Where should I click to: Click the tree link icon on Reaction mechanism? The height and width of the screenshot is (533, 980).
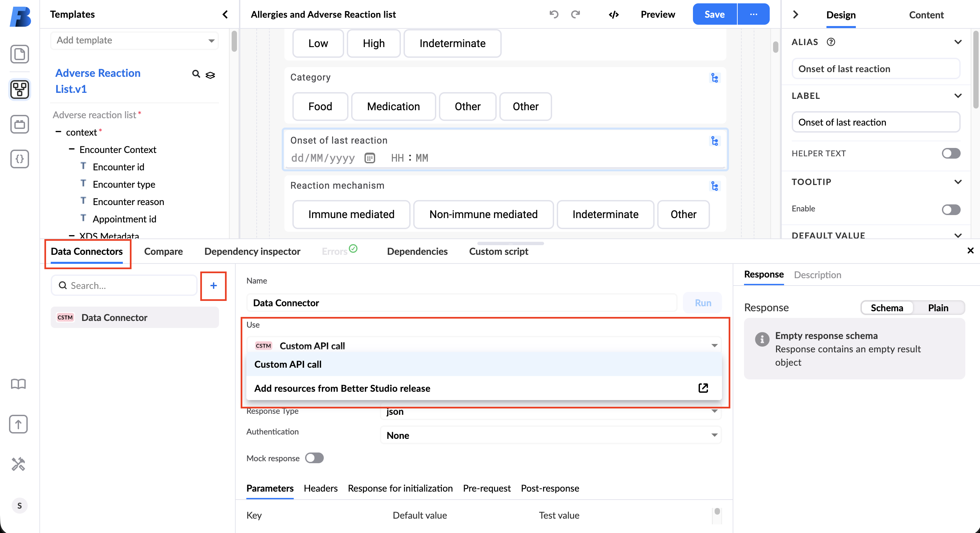pyautogui.click(x=714, y=186)
